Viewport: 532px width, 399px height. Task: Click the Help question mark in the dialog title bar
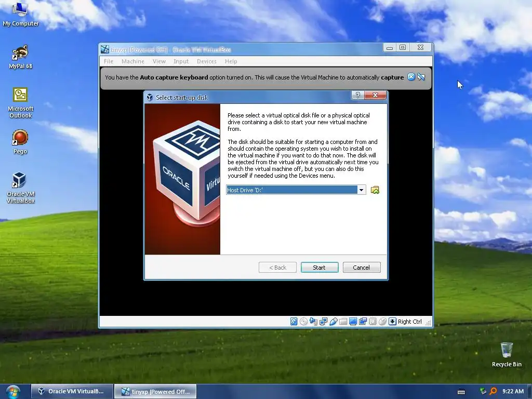tap(357, 96)
